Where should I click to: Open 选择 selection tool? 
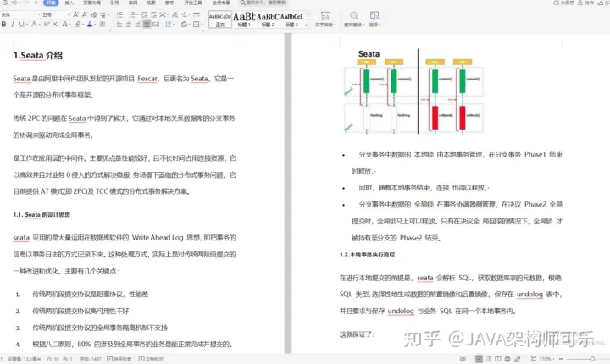[374, 19]
